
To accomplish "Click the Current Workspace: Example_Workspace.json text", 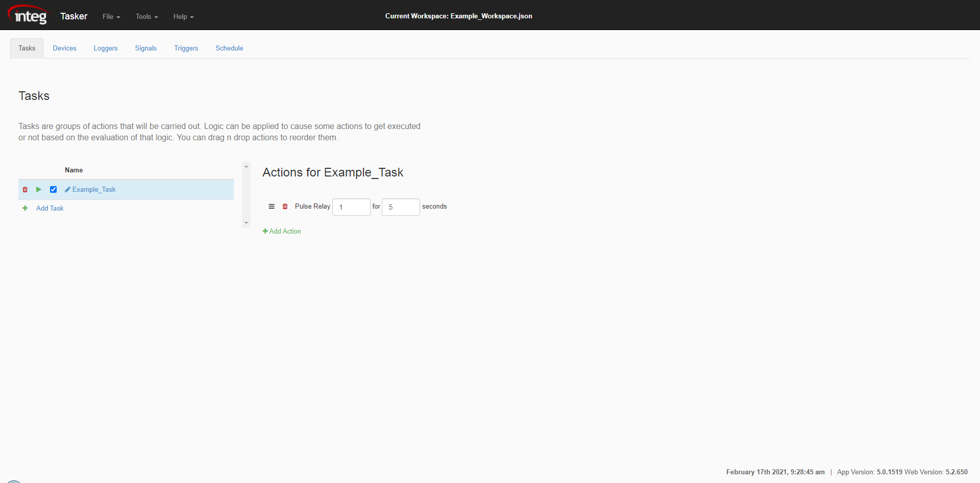I will click(459, 16).
